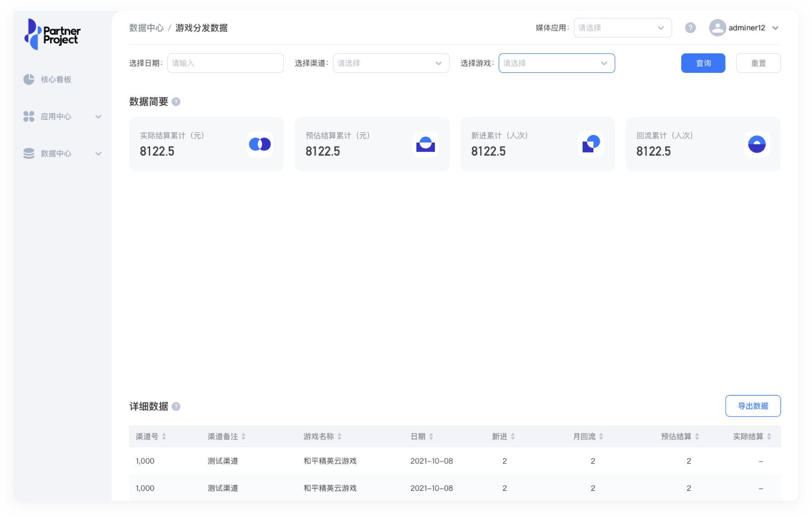Sort table by 渠道备注 column arrows
The height and width of the screenshot is (517, 812).
tap(244, 436)
